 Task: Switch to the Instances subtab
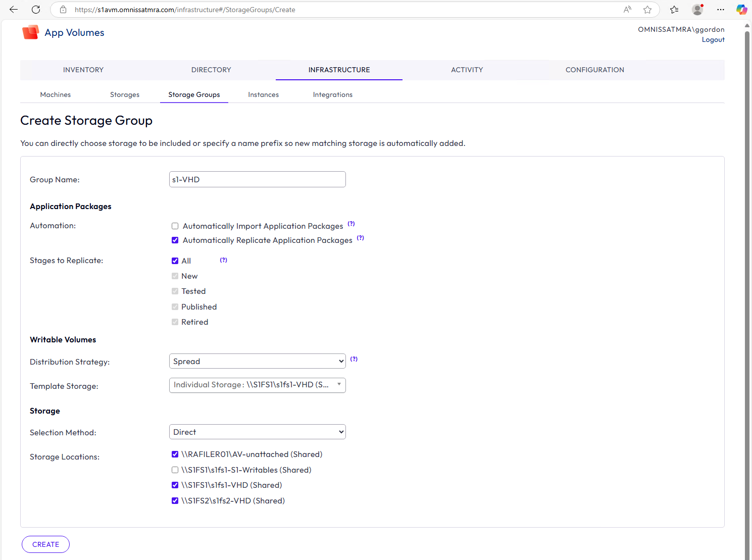264,95
